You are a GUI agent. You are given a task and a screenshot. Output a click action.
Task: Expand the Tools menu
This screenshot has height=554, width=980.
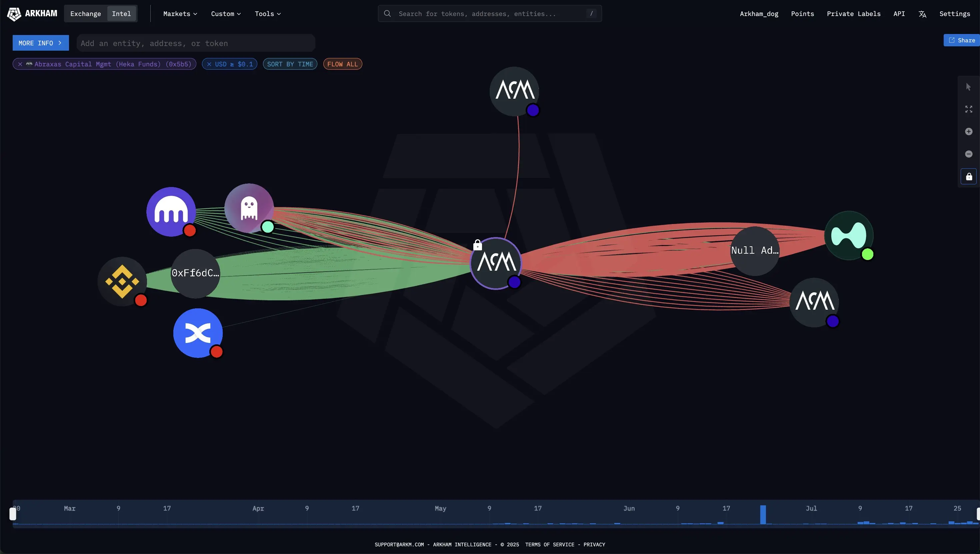pyautogui.click(x=268, y=14)
